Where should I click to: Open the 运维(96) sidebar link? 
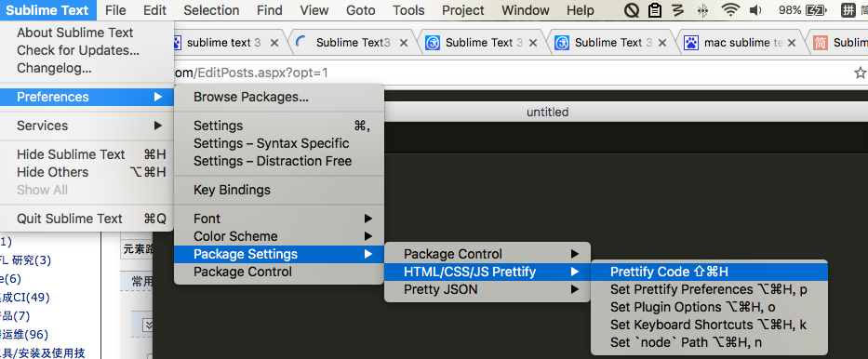[24, 335]
